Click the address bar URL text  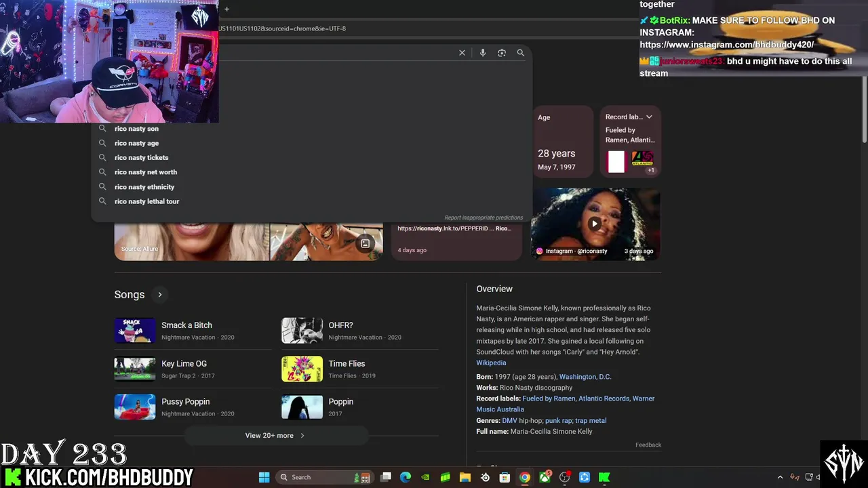click(x=282, y=28)
